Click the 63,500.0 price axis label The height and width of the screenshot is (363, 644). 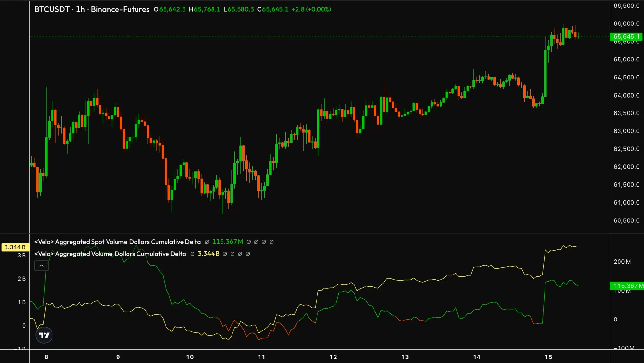pyautogui.click(x=626, y=113)
